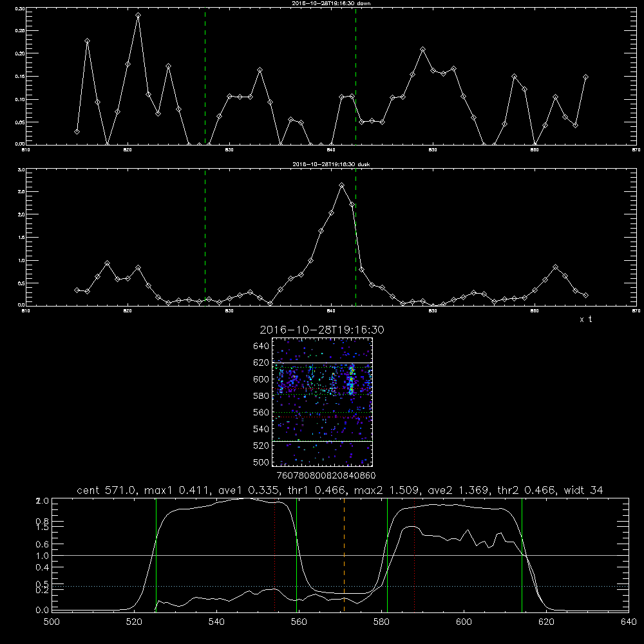
Task: Click the 'max1 0.411' value in stats header
Action: [x=175, y=490]
